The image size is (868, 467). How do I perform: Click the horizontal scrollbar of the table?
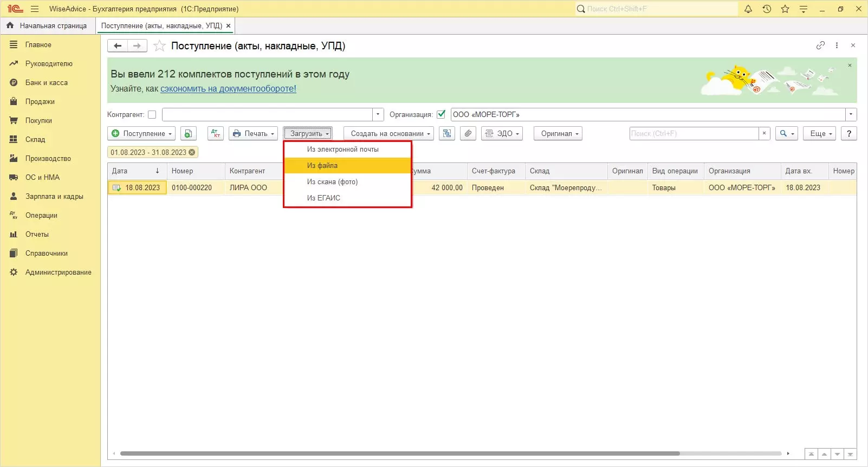[399, 453]
